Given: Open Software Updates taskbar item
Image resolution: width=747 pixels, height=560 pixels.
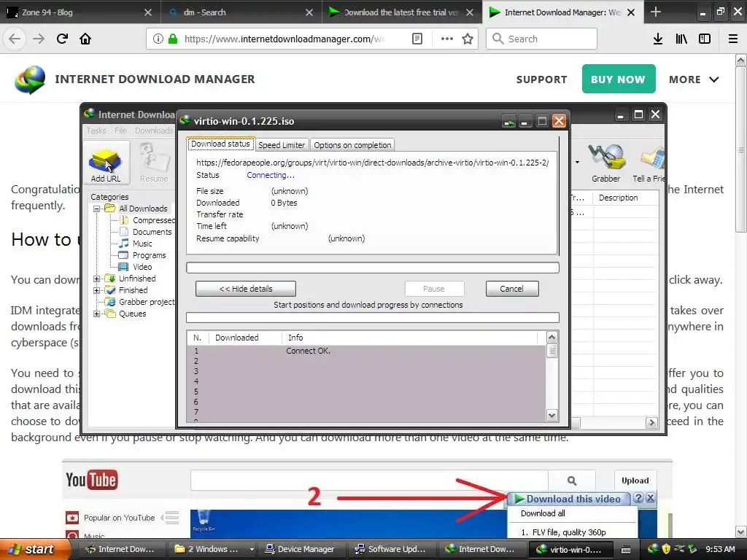Looking at the screenshot, I should click(x=391, y=549).
